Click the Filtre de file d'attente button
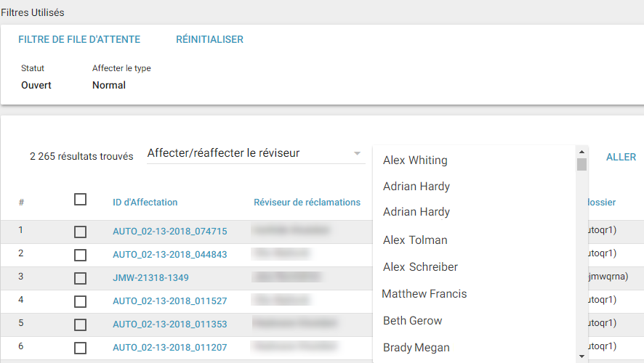 point(79,40)
